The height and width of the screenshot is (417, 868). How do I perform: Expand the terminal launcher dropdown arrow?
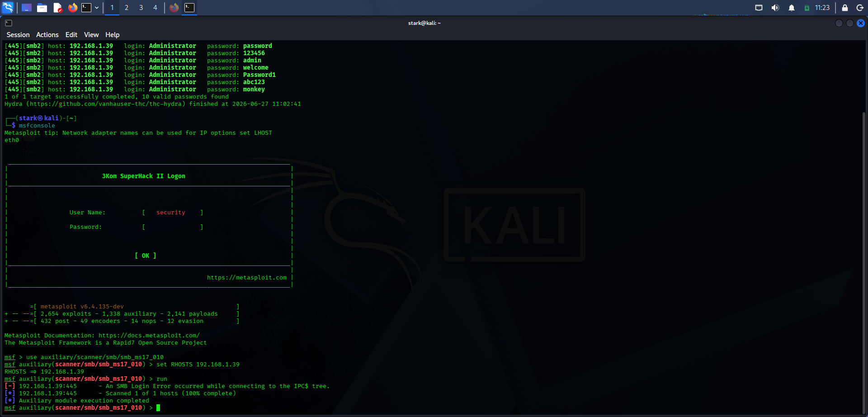[x=96, y=8]
